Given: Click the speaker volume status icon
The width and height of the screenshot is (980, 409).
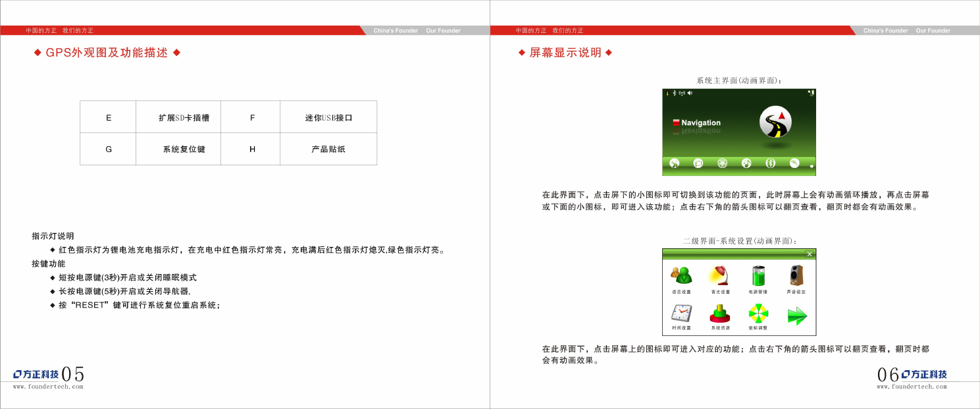Looking at the screenshot, I should 690,93.
